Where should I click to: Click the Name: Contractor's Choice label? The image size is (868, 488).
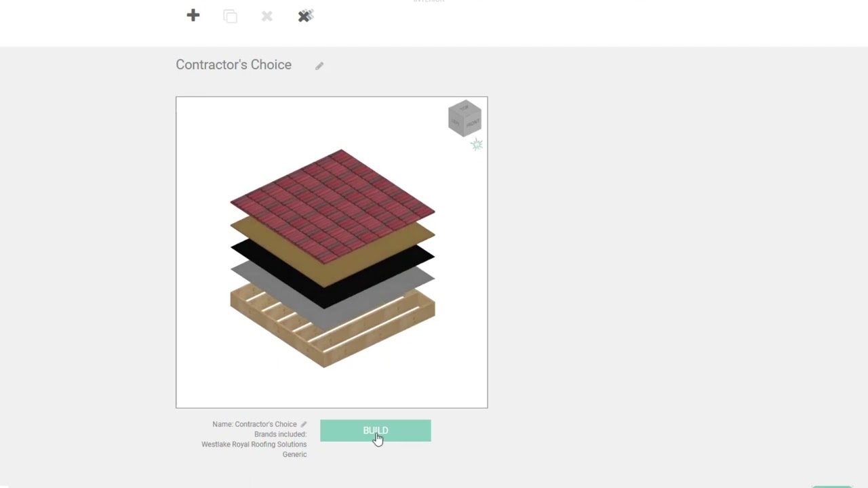pos(254,424)
